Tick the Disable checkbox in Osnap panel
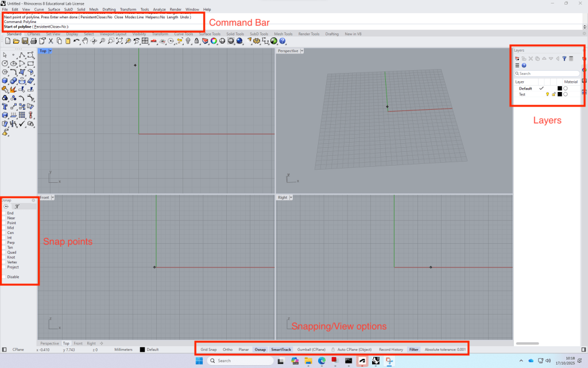This screenshot has height=368, width=588. (4, 277)
